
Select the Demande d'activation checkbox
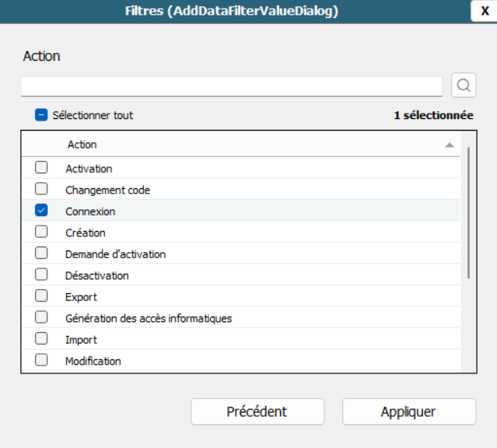41,254
